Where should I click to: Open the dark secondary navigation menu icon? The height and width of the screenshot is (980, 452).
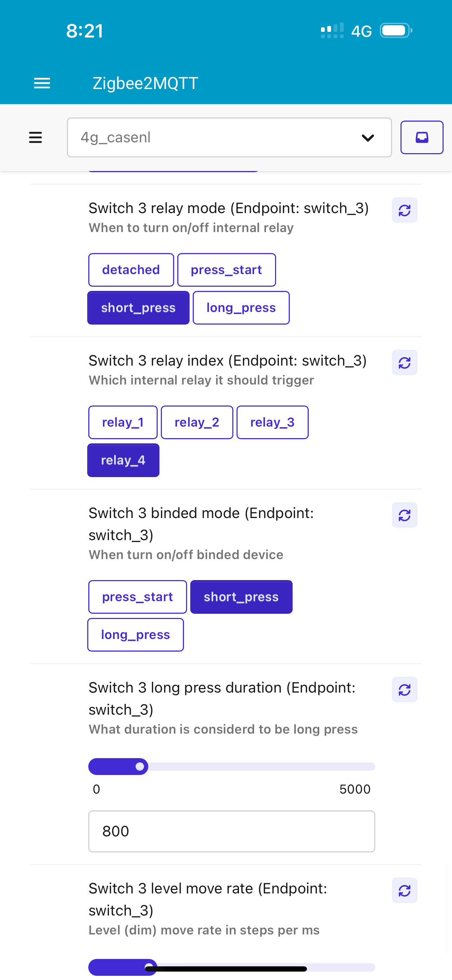coord(35,137)
